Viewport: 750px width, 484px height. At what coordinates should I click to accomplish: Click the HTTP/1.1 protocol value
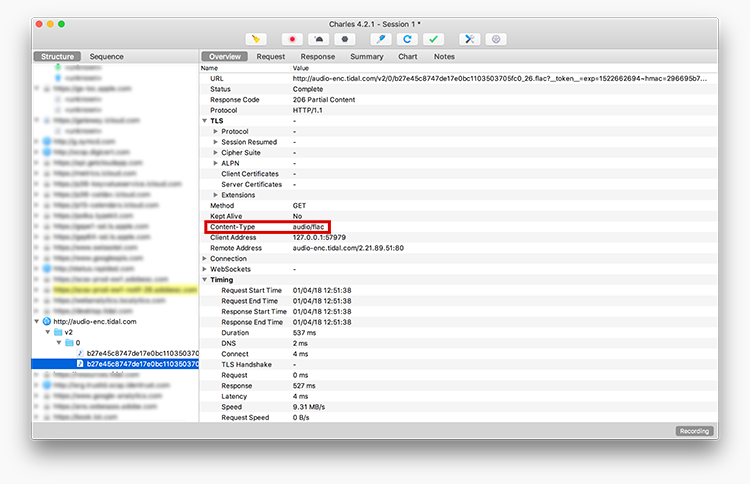coord(308,110)
